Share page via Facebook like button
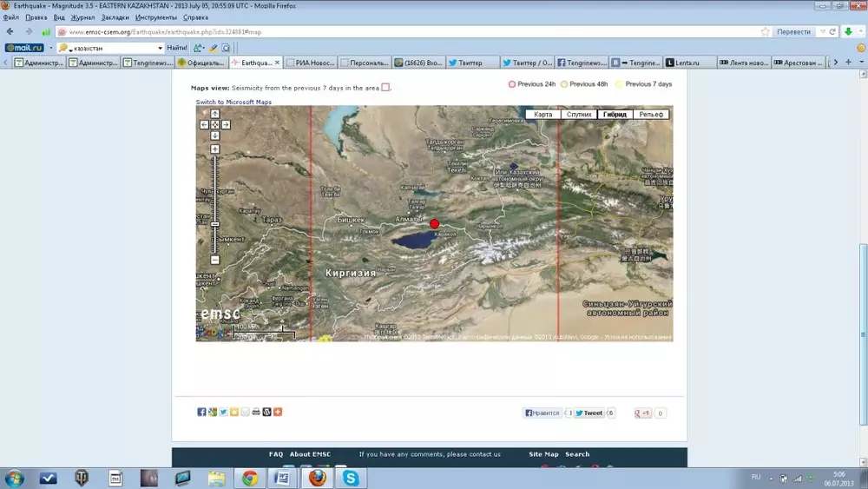This screenshot has width=868, height=489. coord(542,413)
